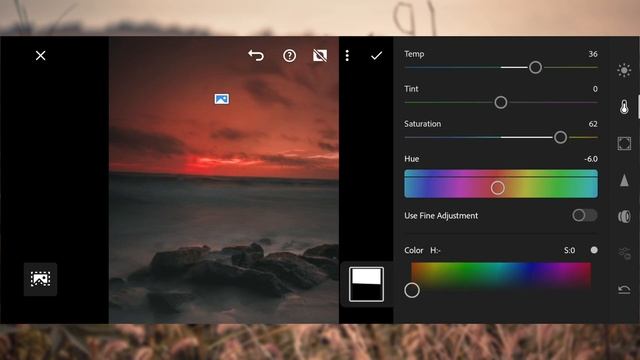This screenshot has width=640, height=360.
Task: Open the dimmed sliders preset icon
Action: point(624,253)
